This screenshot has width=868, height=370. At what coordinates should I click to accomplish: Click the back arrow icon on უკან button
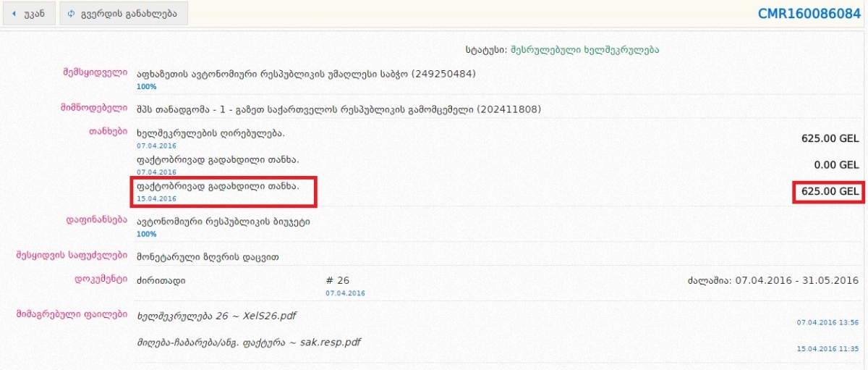14,14
